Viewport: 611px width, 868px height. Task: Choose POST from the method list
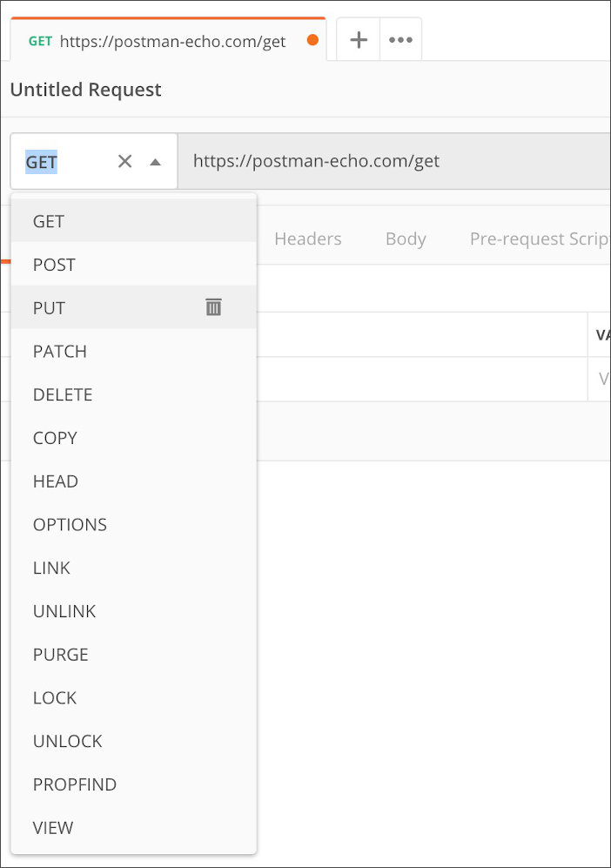point(133,264)
